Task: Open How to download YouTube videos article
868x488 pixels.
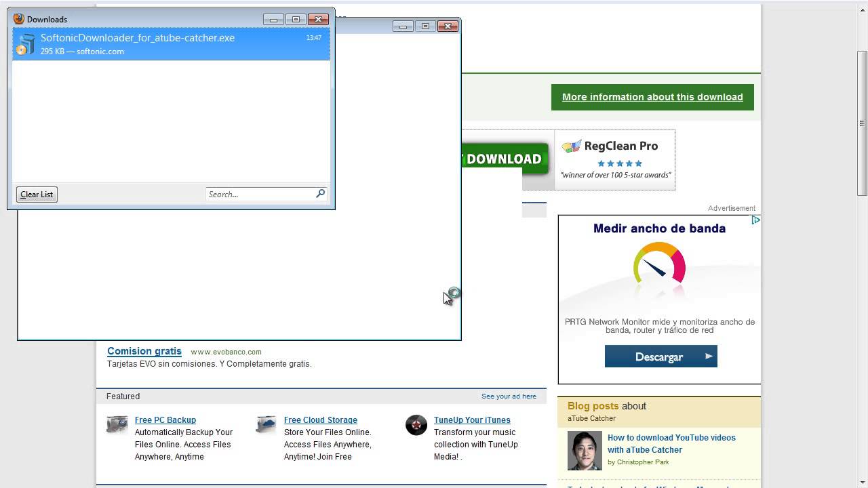Action: coord(671,443)
